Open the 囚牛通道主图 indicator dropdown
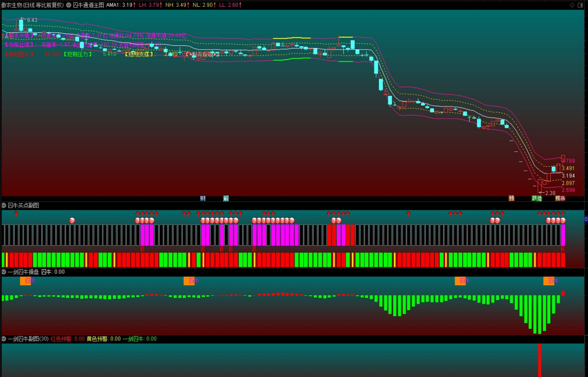This screenshot has width=588, height=377. [69, 5]
